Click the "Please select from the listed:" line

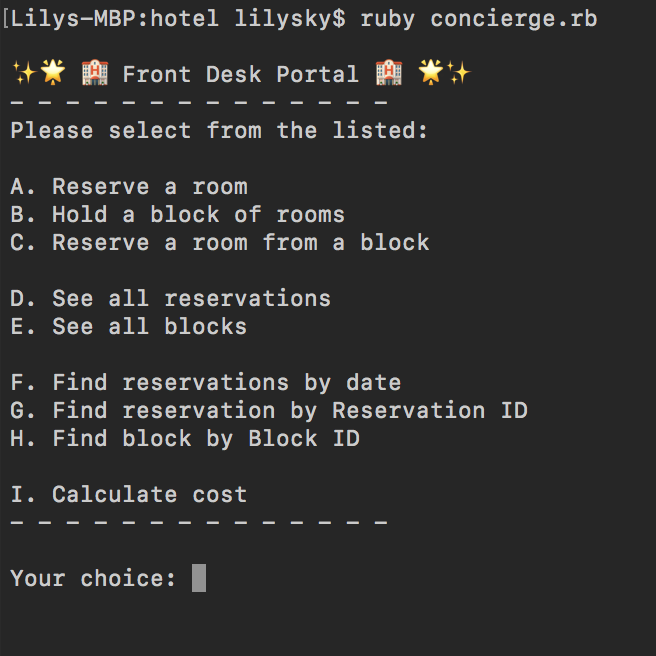click(219, 131)
